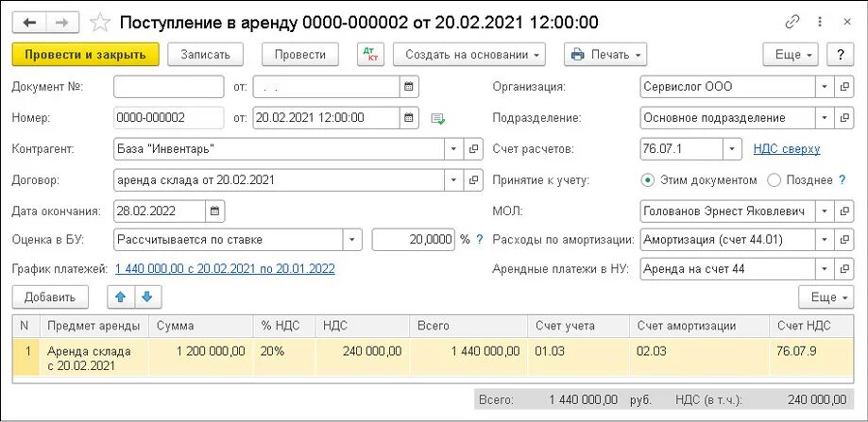Open the help button with question mark
The width and height of the screenshot is (868, 422).
841,55
